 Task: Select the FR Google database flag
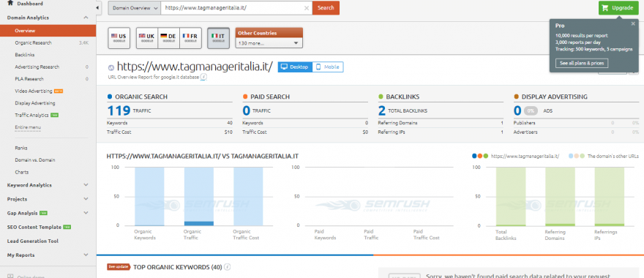point(190,38)
